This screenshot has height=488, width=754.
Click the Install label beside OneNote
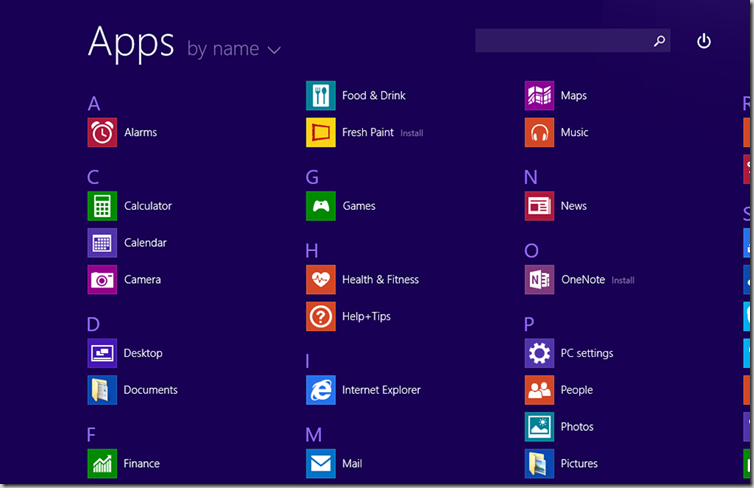(x=623, y=280)
